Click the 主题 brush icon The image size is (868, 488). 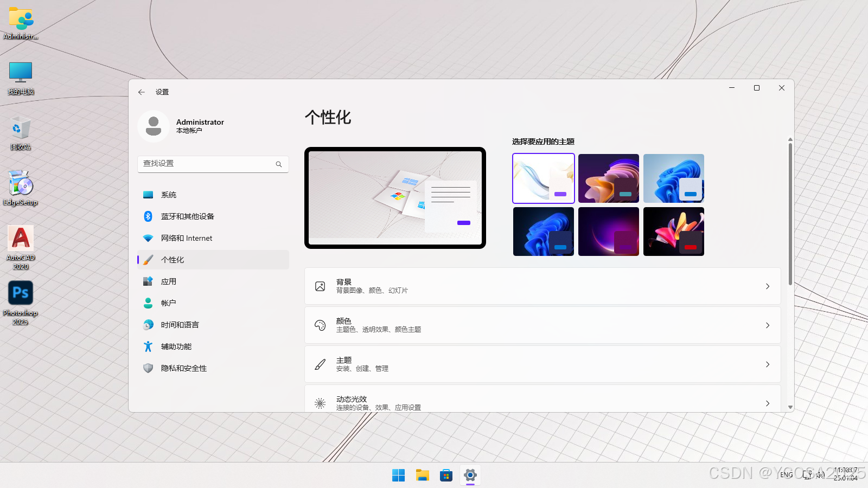click(320, 364)
